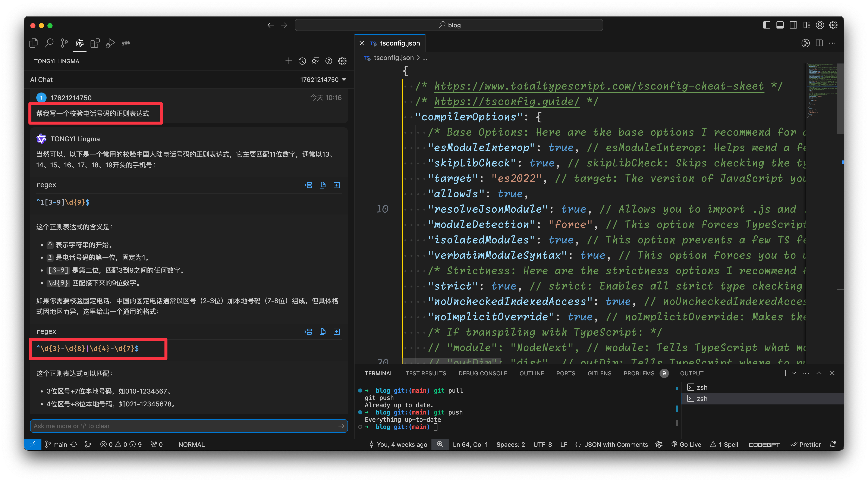Screen dimensions: 868x482
Task: Open the Extensions view icon
Action: pos(95,43)
